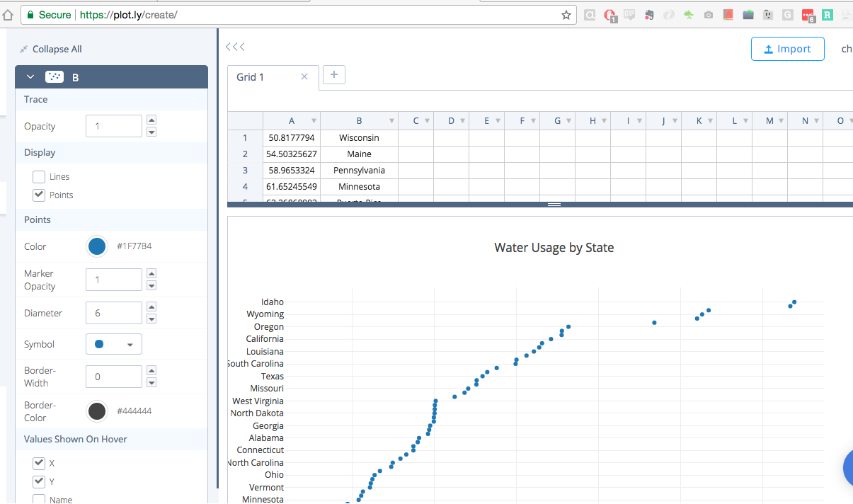Click the scatter trace type icon for B

55,77
